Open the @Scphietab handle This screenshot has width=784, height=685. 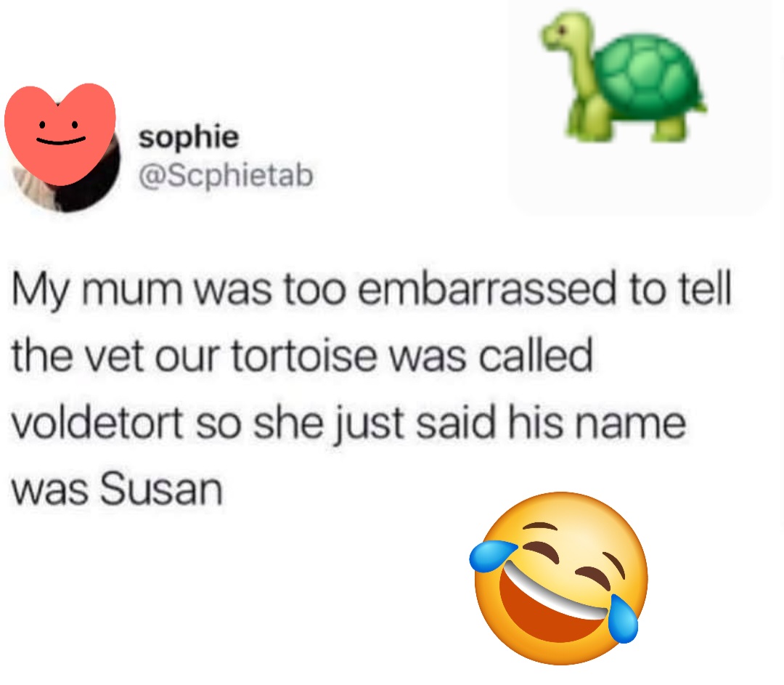tap(226, 175)
